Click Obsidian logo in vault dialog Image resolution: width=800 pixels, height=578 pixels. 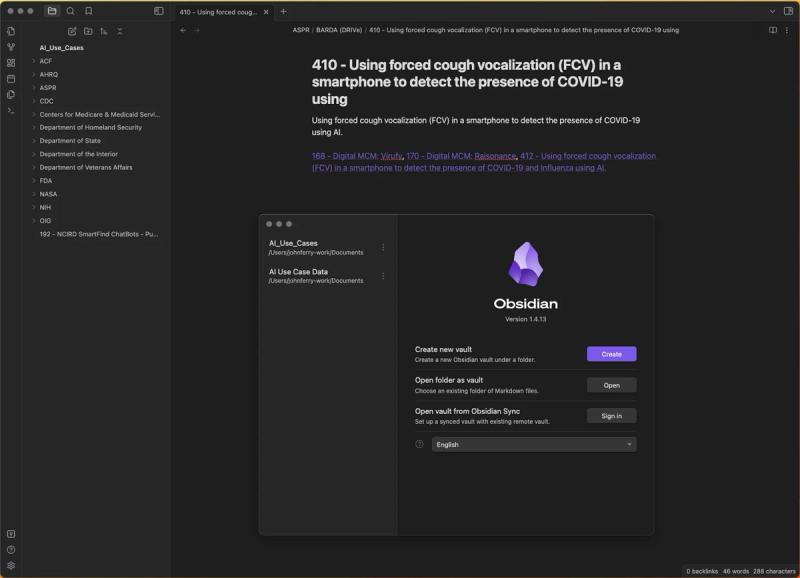[x=526, y=264]
